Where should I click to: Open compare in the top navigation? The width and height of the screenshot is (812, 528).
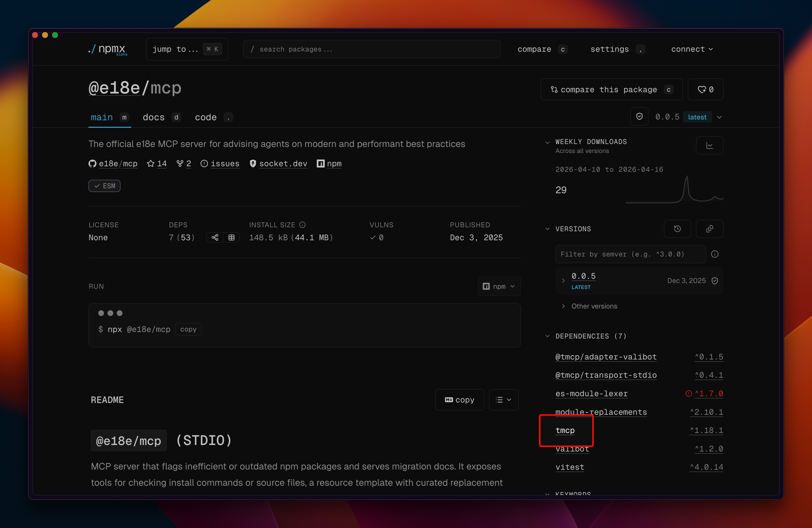(x=542, y=49)
